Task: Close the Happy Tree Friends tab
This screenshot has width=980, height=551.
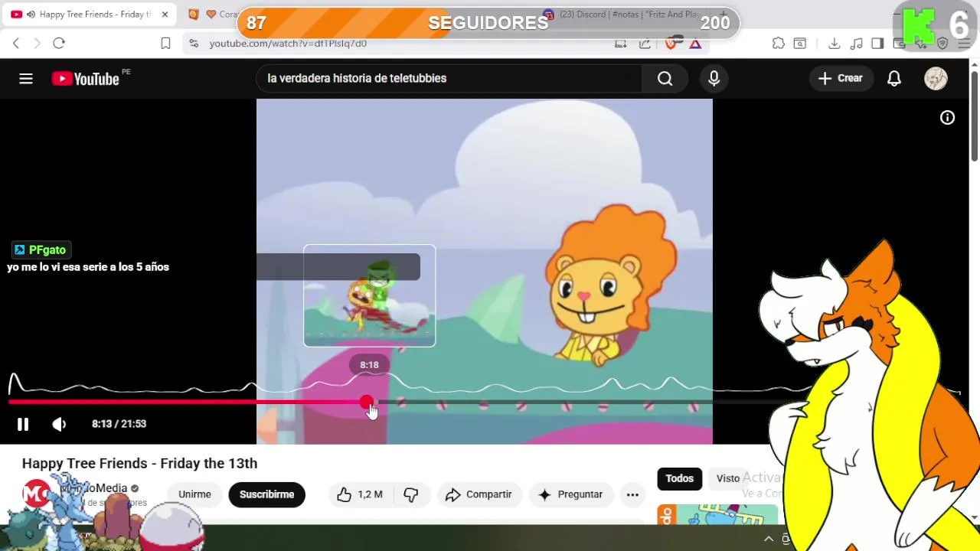Action: tap(165, 15)
